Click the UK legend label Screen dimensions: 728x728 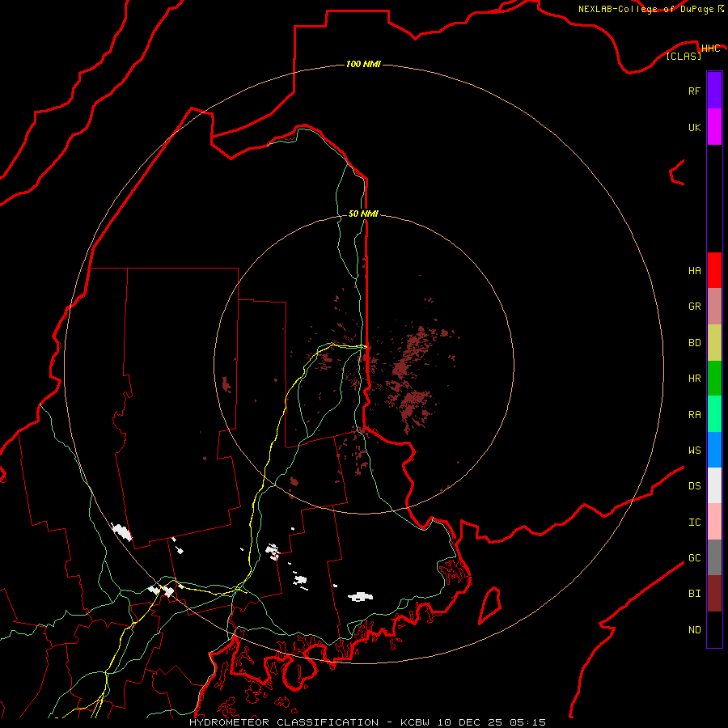pos(694,127)
